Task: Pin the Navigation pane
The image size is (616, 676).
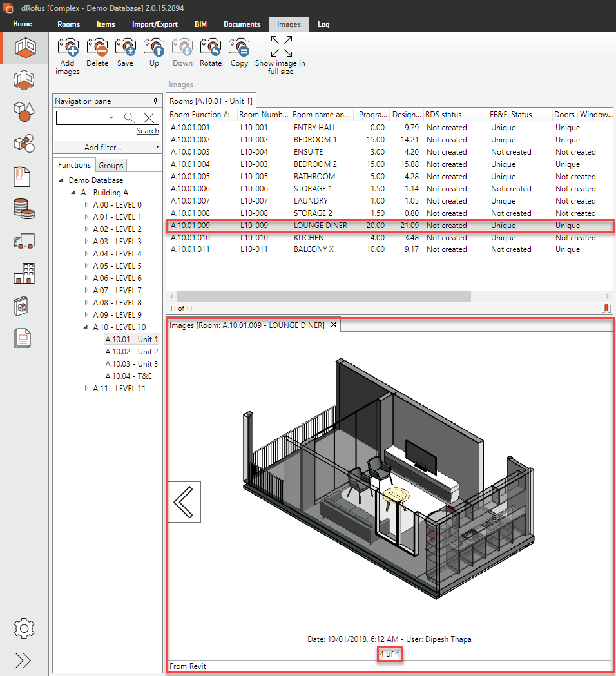Action: 155,101
